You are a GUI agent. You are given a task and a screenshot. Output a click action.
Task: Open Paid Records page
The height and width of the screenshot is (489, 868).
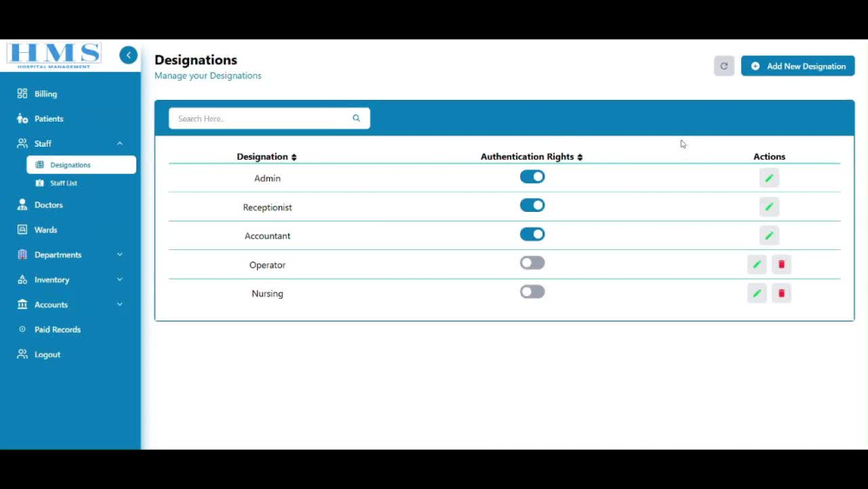tap(57, 329)
